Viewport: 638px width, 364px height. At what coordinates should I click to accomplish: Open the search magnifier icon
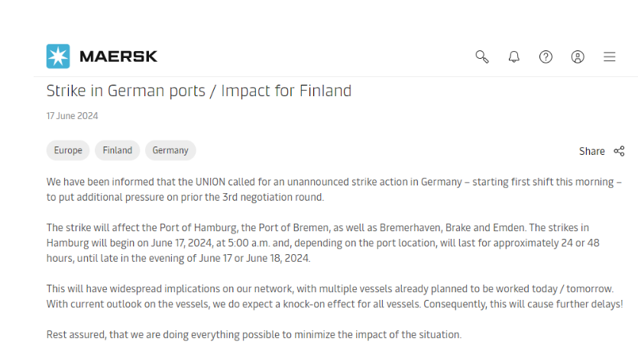click(x=482, y=57)
